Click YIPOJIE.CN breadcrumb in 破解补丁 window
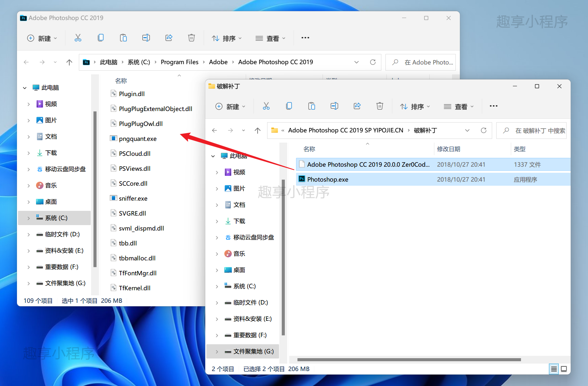 [x=346, y=130]
